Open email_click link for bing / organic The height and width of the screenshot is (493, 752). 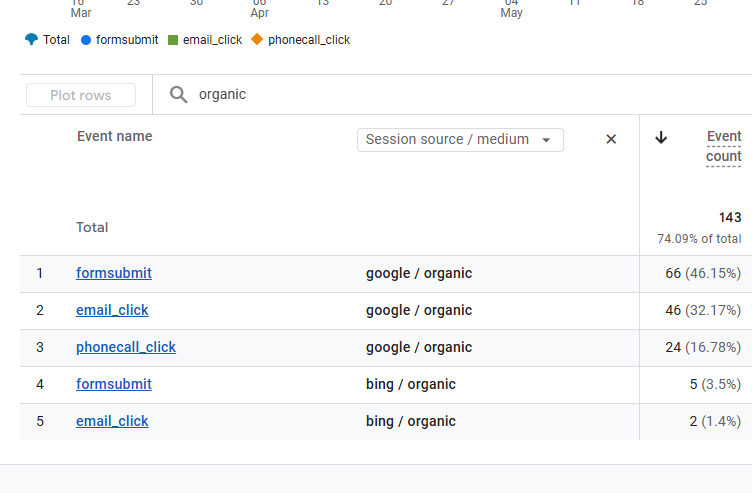(112, 421)
